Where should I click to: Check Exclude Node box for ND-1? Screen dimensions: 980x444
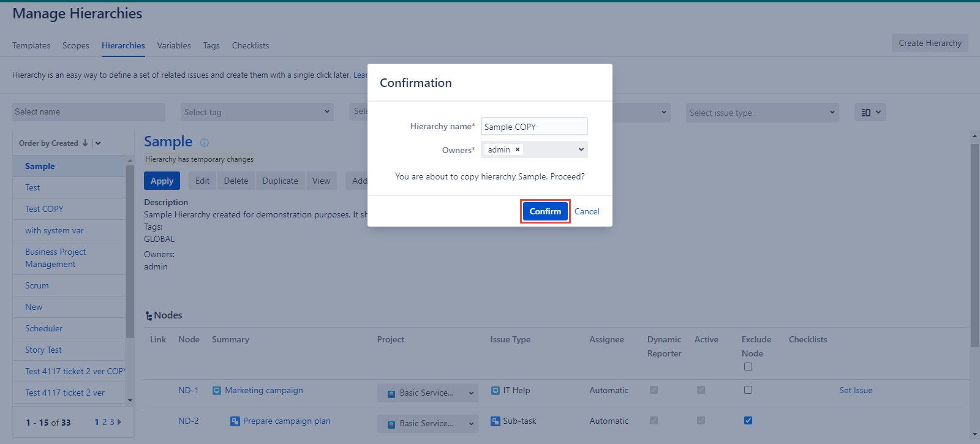(748, 390)
